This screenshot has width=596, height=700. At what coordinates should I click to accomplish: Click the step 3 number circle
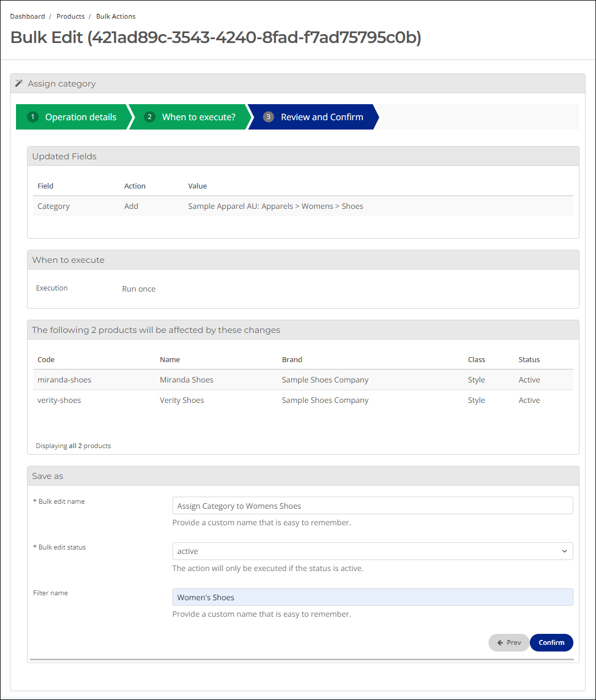pyautogui.click(x=269, y=117)
